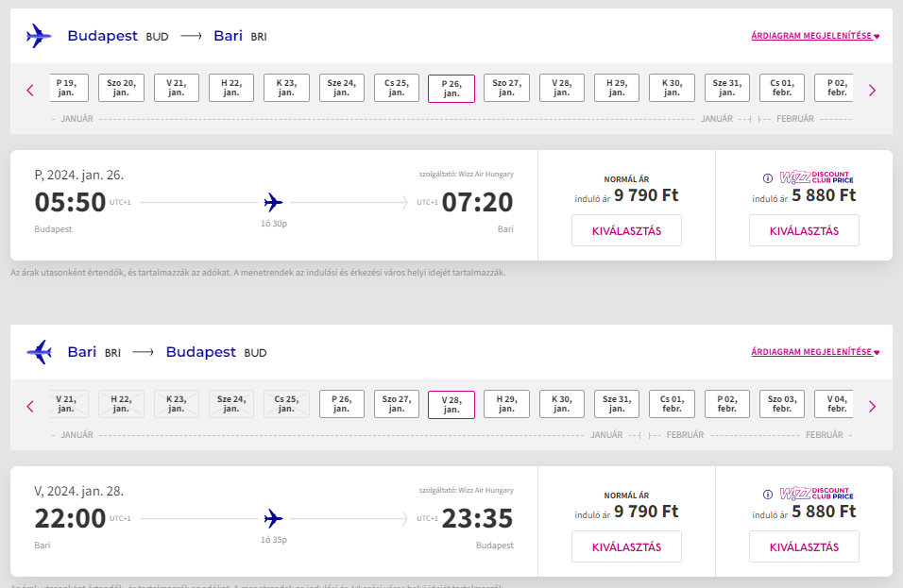The image size is (903, 588).
Task: Open Wizz Discount Club info icon, outbound flight
Action: coord(768,178)
